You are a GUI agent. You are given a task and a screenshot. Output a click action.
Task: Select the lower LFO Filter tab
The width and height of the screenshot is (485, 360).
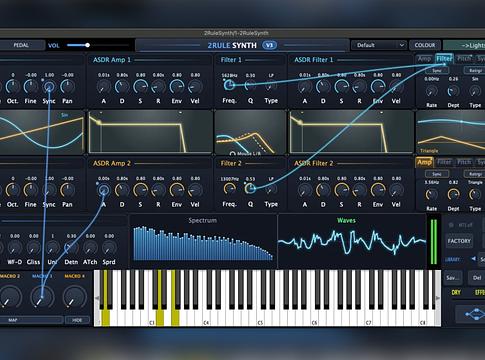click(444, 162)
